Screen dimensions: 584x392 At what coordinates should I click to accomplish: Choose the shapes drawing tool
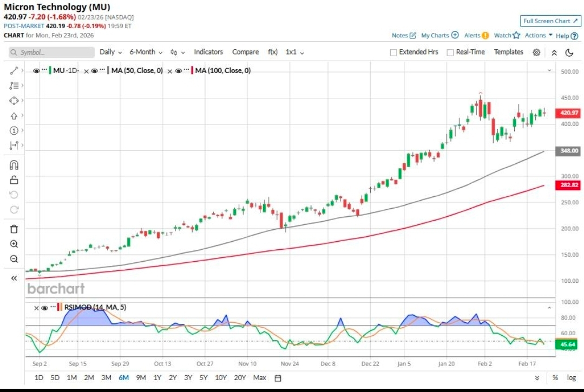(14, 101)
